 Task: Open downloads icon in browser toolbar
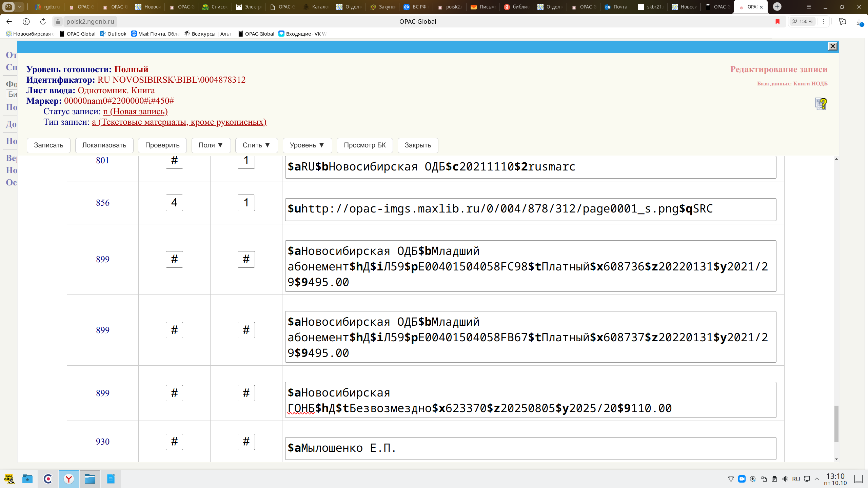click(859, 22)
